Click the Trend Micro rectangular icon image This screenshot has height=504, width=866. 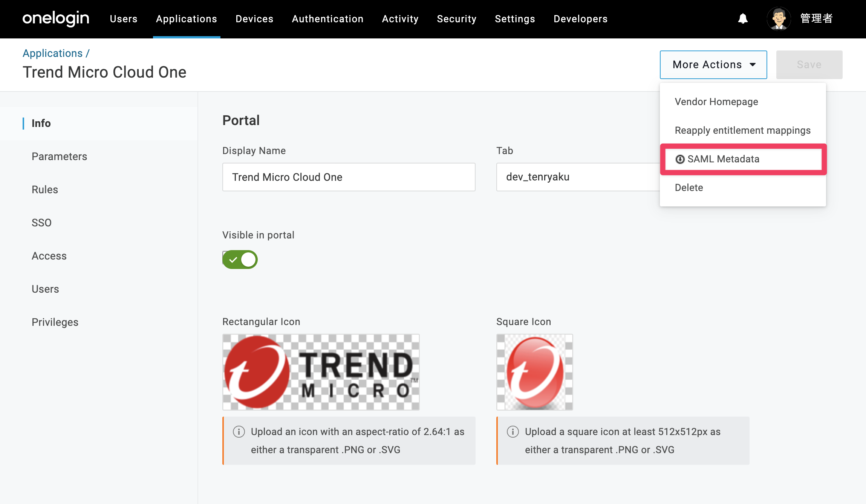321,372
